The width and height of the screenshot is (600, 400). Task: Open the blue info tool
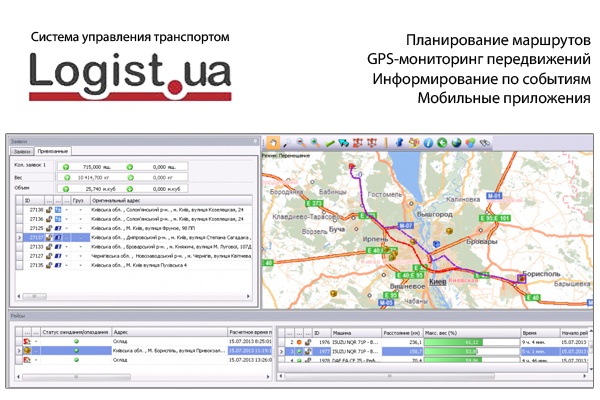pos(428,143)
